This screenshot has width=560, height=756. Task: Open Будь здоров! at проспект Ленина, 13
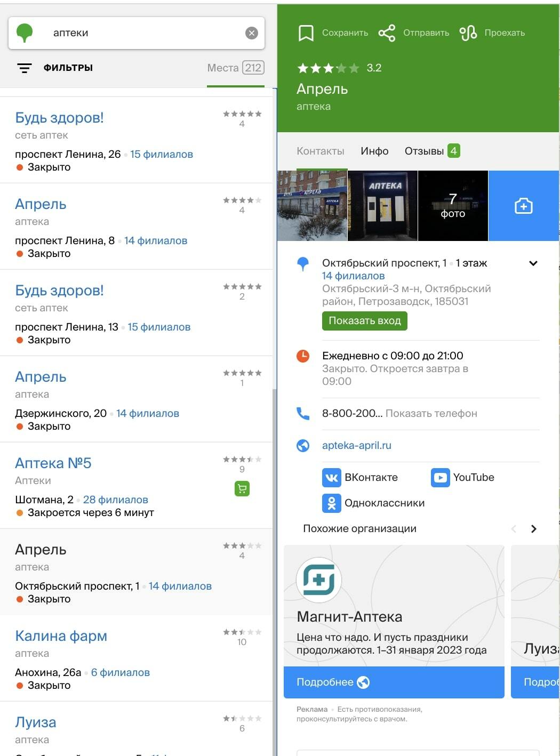[x=59, y=291]
